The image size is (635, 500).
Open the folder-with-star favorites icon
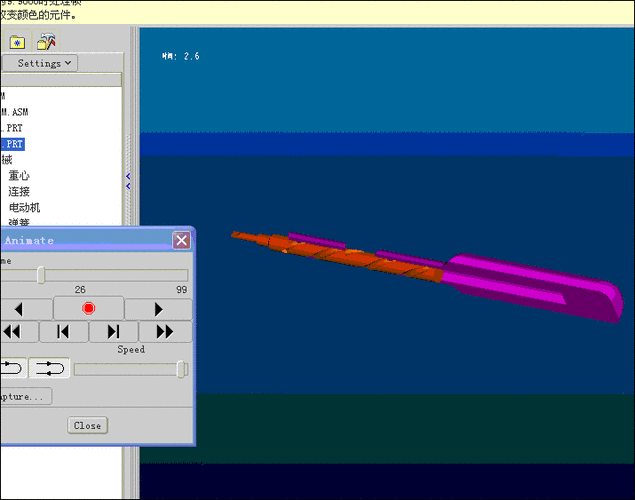coord(17,42)
